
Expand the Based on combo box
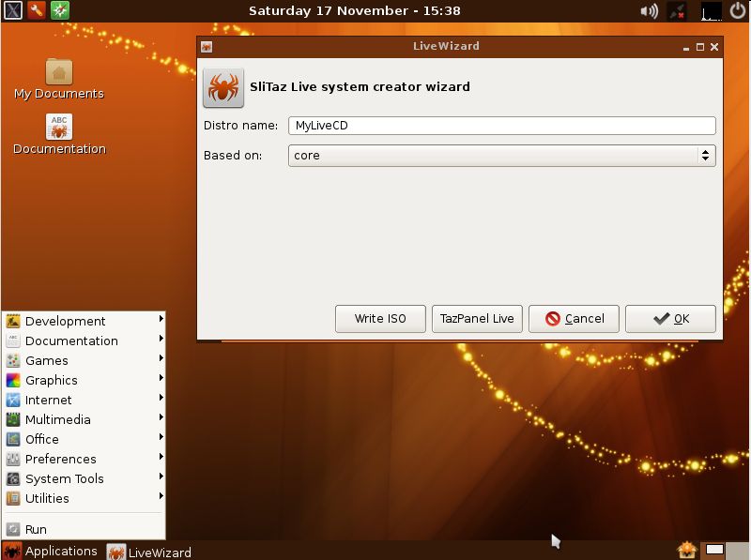coord(502,156)
